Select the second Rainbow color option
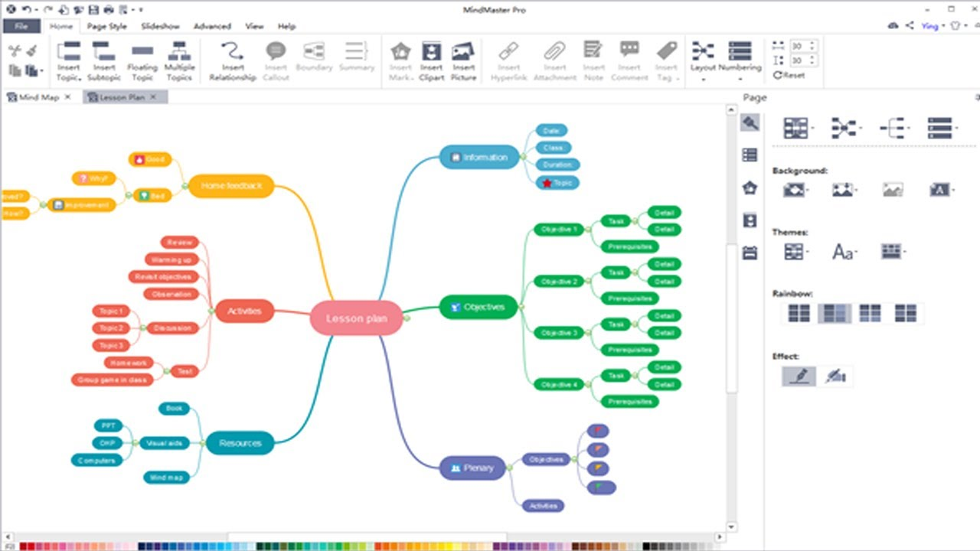The width and height of the screenshot is (980, 551). [x=834, y=313]
